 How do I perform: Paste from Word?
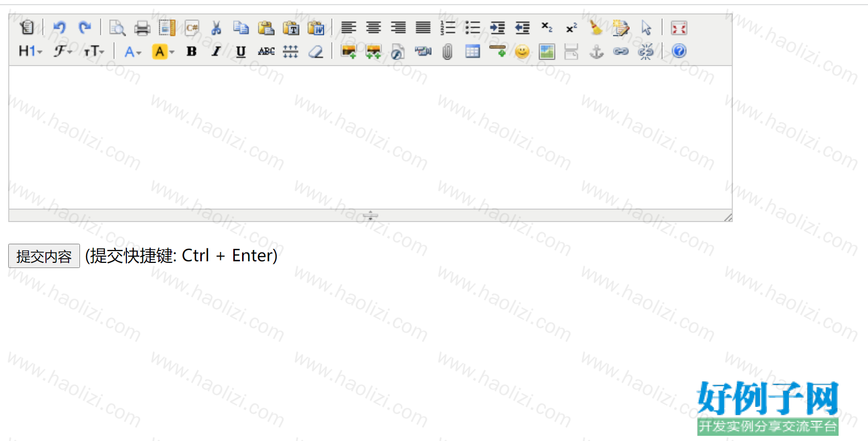(316, 27)
